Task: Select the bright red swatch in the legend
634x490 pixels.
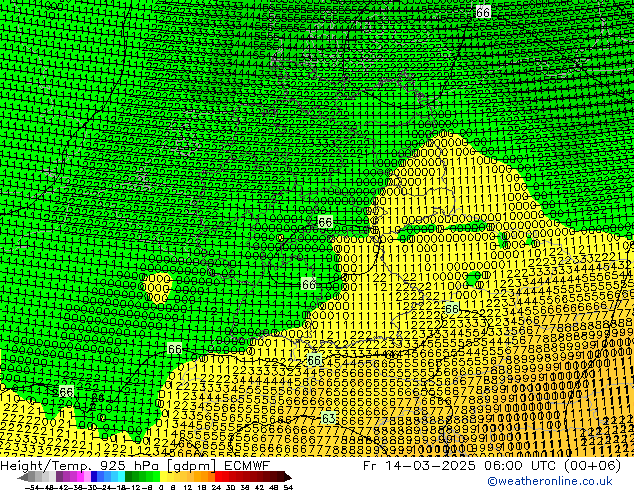Action: pos(218,477)
